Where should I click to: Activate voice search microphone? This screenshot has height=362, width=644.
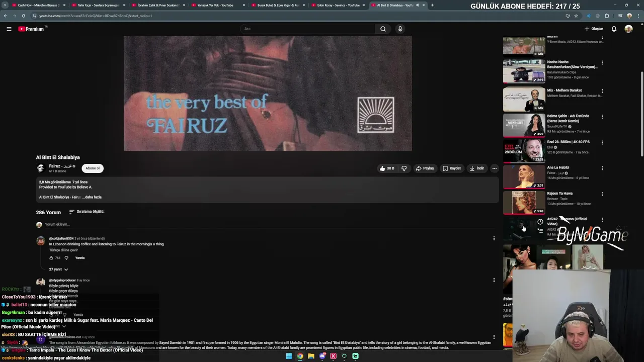(x=400, y=29)
